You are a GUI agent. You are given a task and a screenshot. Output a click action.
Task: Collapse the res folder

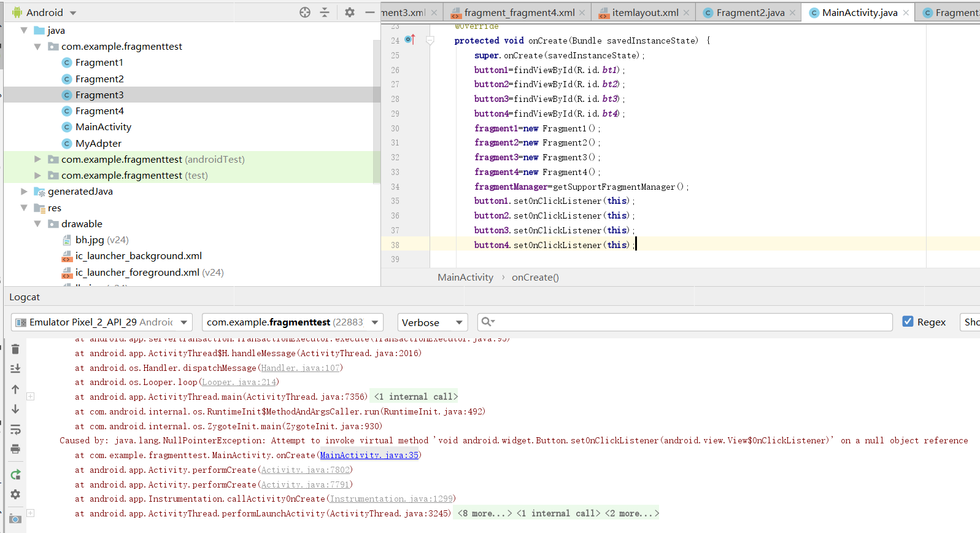(x=24, y=208)
